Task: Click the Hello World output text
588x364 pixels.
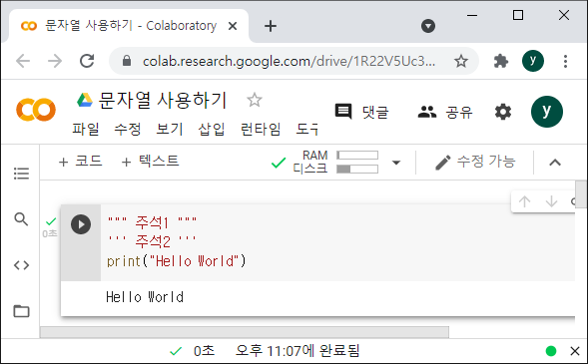Action: pos(145,297)
